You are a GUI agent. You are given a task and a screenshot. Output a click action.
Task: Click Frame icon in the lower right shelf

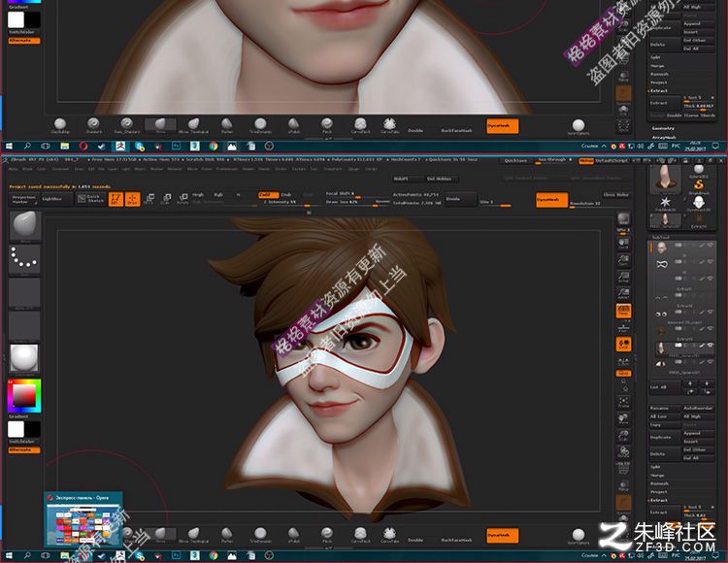point(623,402)
